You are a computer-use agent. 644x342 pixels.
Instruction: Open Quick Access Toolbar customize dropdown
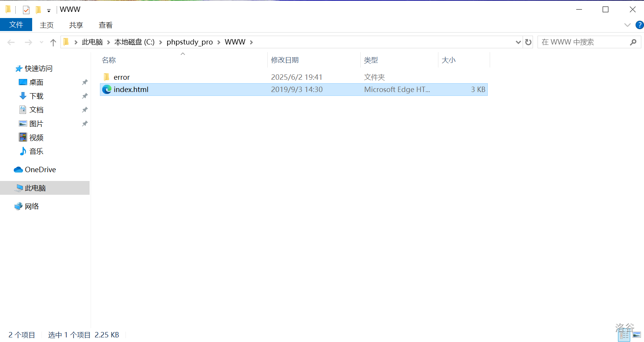pos(49,10)
